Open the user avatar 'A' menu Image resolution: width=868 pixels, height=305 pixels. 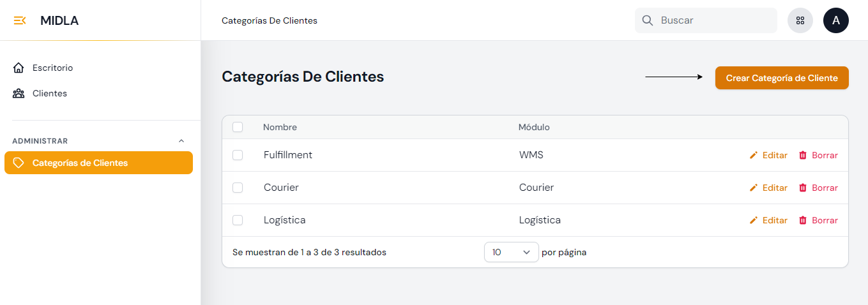click(x=835, y=20)
